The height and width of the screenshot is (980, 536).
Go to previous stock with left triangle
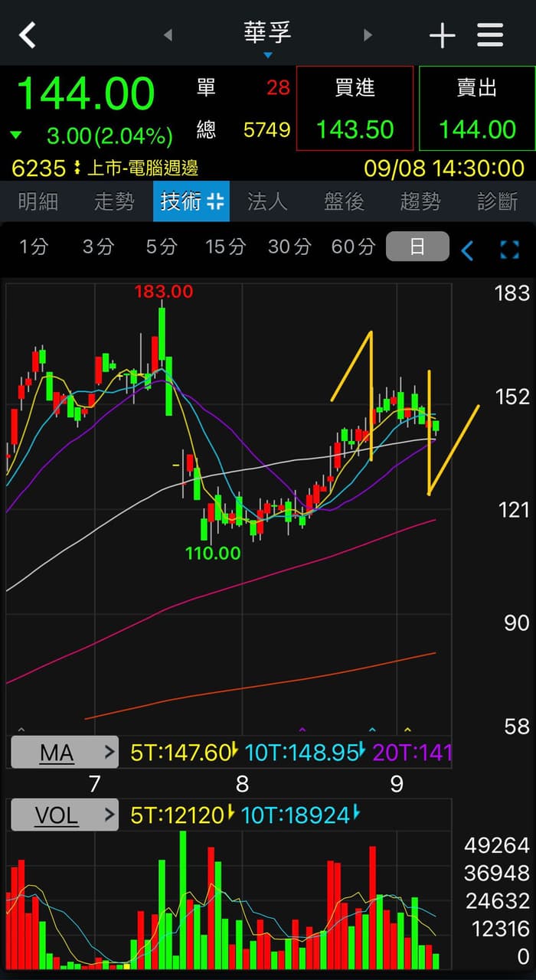click(168, 34)
